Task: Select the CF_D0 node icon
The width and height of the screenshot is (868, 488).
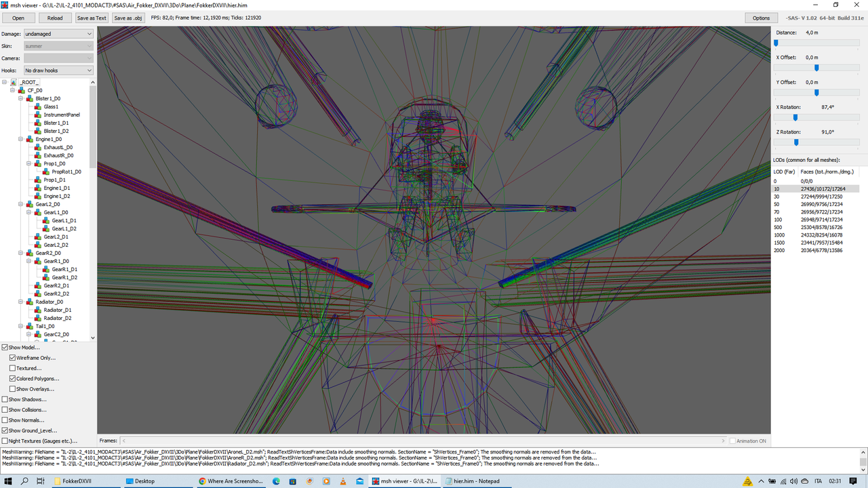Action: pyautogui.click(x=20, y=90)
